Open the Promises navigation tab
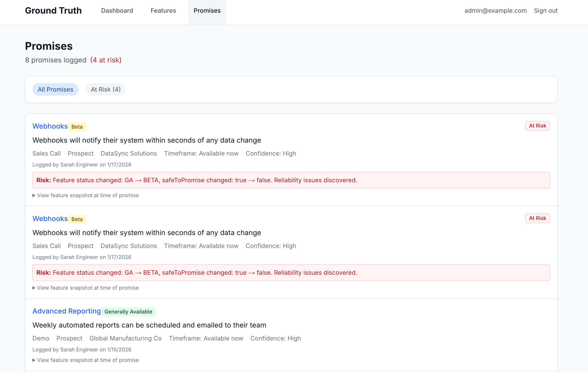This screenshot has height=372, width=588. click(207, 11)
